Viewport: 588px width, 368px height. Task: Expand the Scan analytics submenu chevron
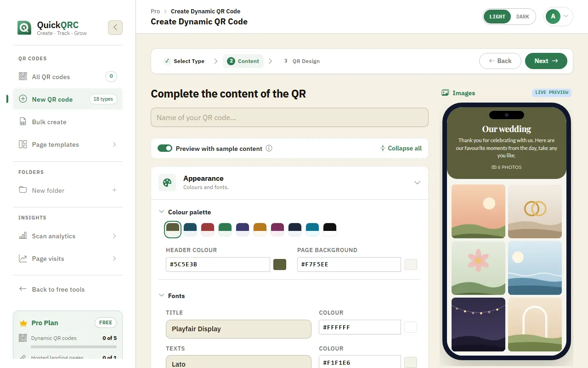click(114, 236)
